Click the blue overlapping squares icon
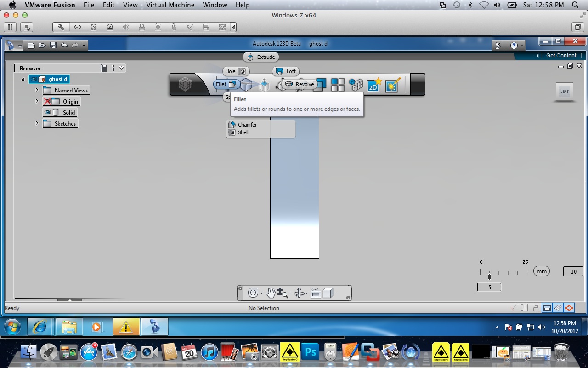 click(x=320, y=85)
